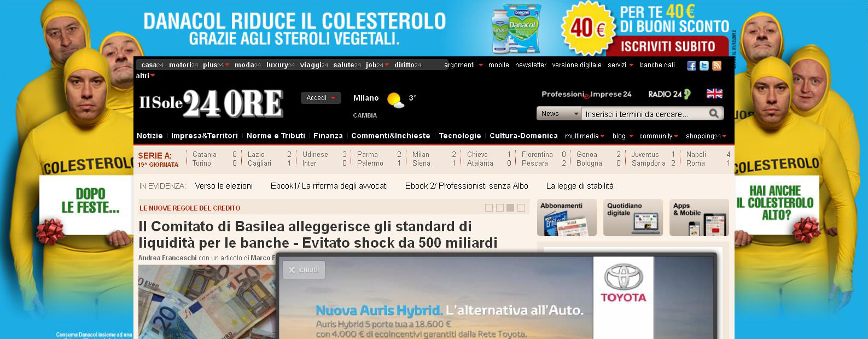Go to luxury24
The height and width of the screenshot is (339, 868).
[281, 65]
